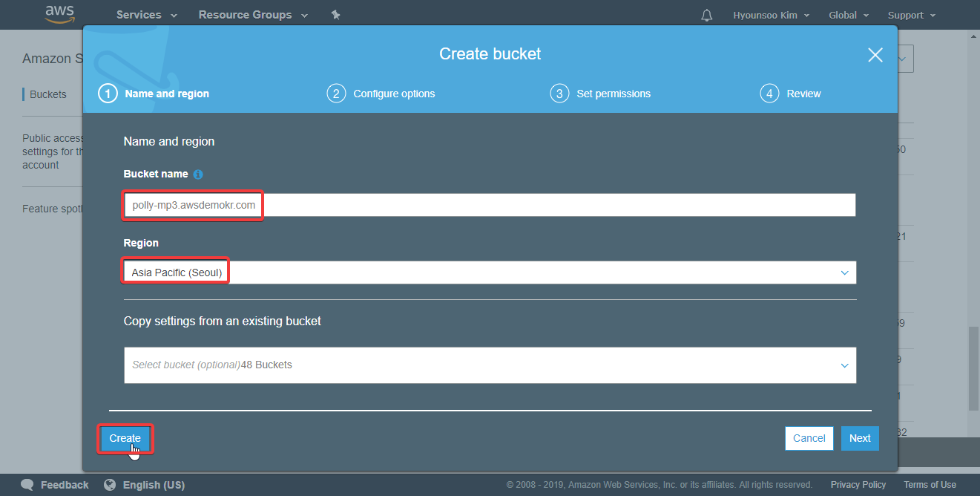Cancel the bucket creation
This screenshot has height=496, width=980.
pyautogui.click(x=809, y=438)
